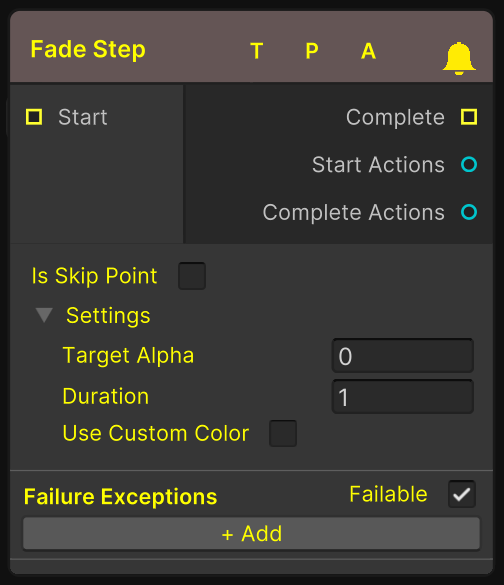Click the yellow bell notification icon
Image resolution: width=504 pixels, height=585 pixels.
459,59
